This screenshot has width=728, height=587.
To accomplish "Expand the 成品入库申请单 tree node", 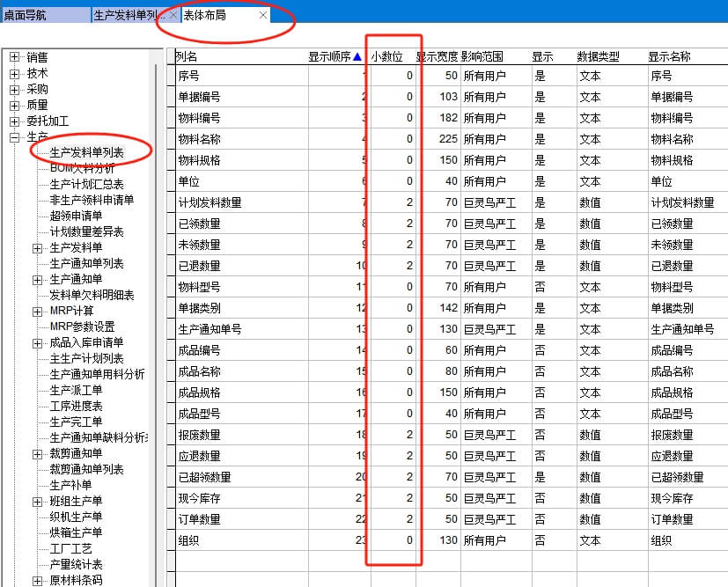I will (37, 343).
